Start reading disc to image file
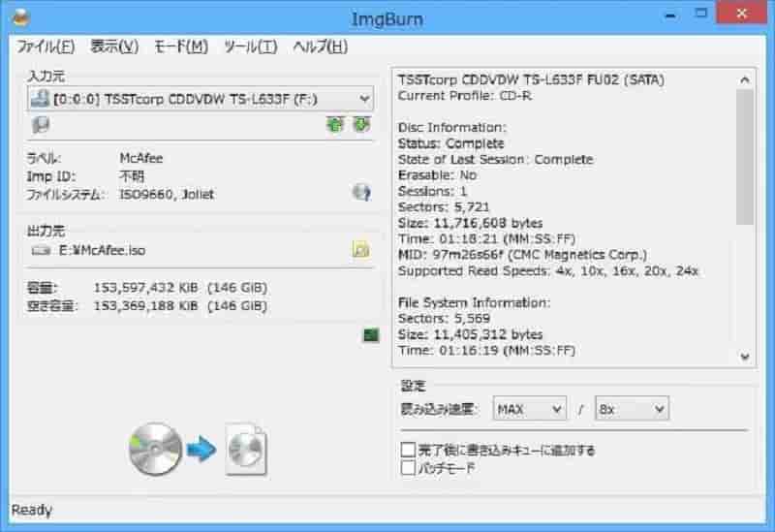Viewport: 775px width, 532px height. [198, 450]
